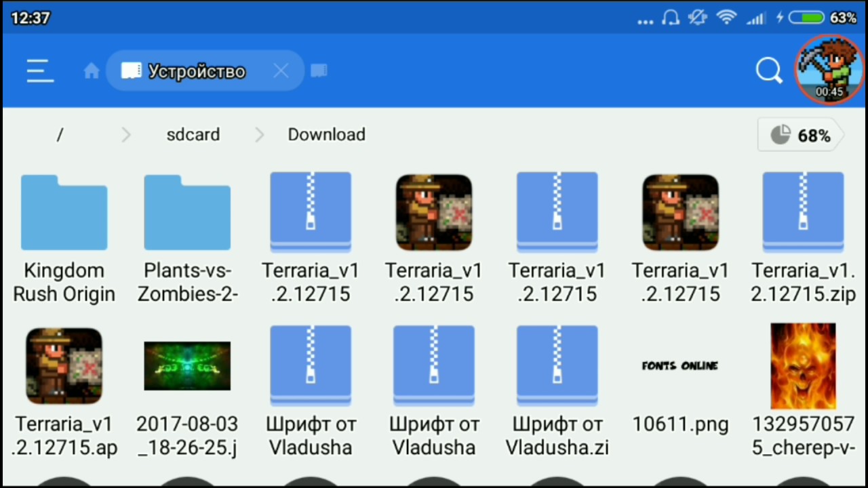Open the 68% storage analyzer
This screenshot has height=488, width=868.
coord(801,136)
